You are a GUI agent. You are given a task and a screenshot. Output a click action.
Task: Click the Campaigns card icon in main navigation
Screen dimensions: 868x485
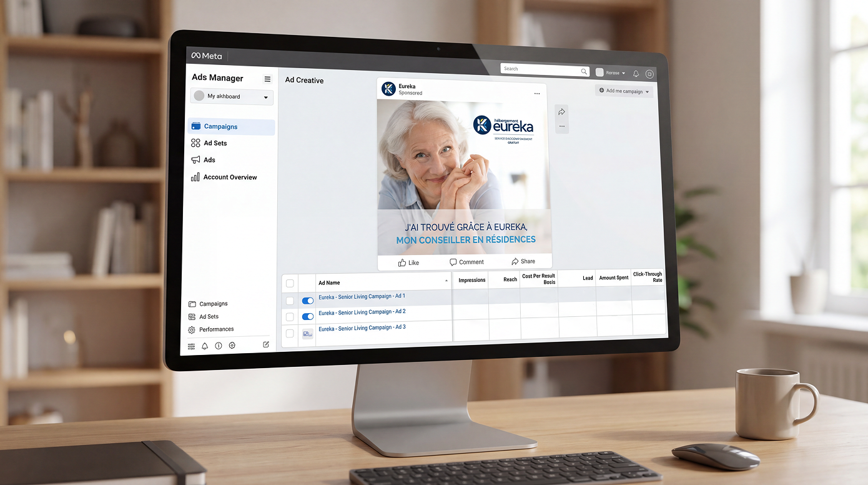(196, 126)
